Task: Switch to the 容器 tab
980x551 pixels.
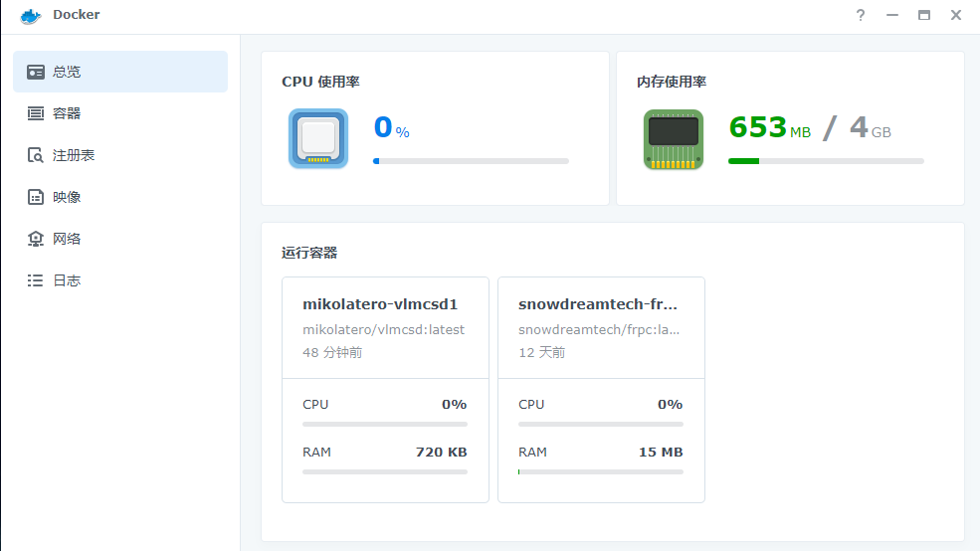Action: click(x=67, y=113)
